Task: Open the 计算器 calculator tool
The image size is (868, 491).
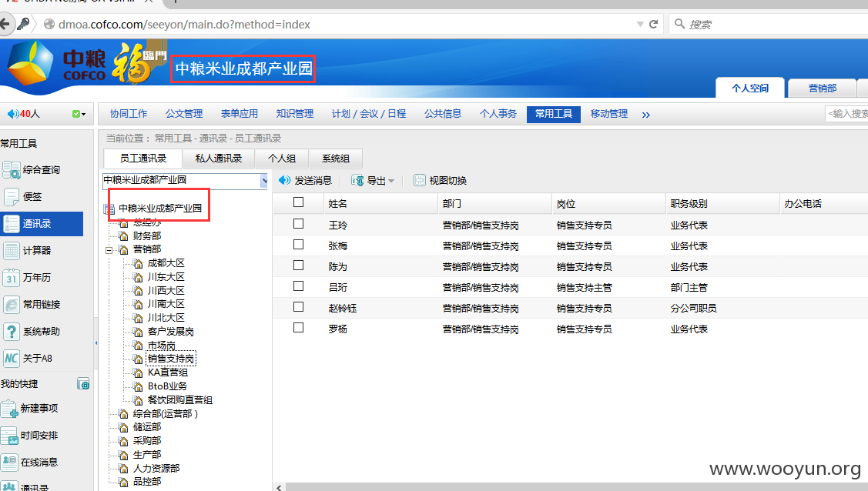Action: pyautogui.click(x=27, y=250)
